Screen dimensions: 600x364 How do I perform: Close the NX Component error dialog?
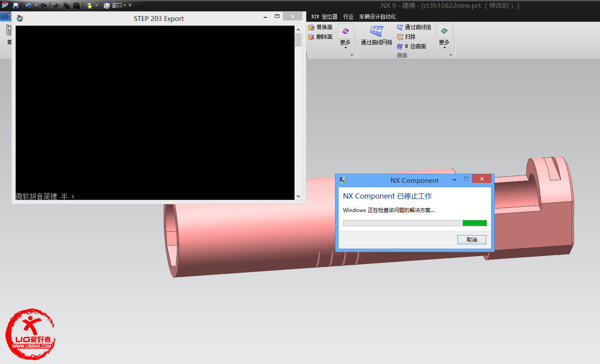coord(481,179)
